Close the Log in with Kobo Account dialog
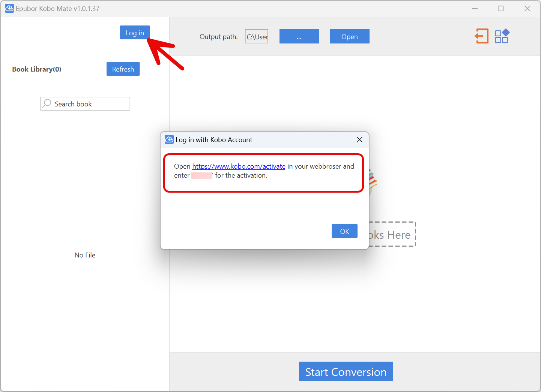The image size is (541, 392). coord(359,140)
